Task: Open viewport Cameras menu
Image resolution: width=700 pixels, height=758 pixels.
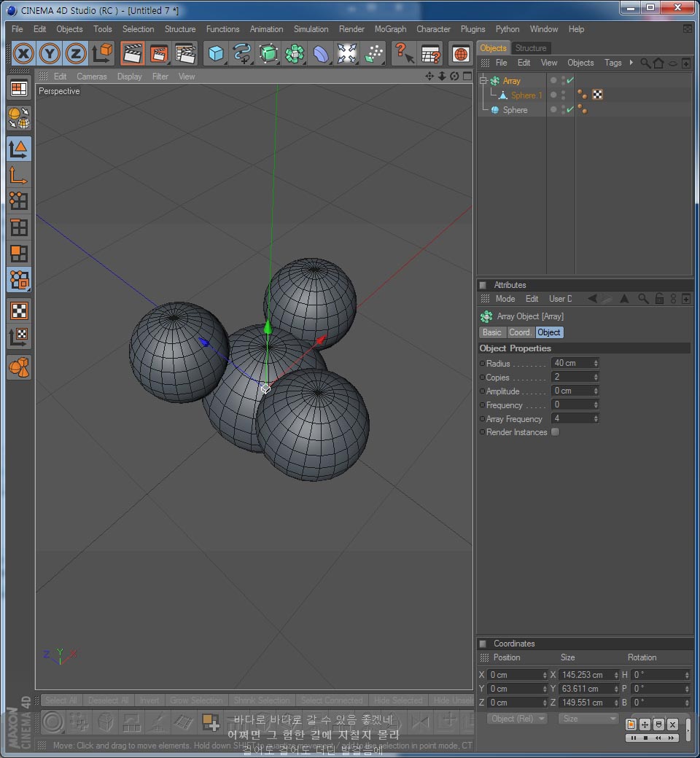Action: 91,77
